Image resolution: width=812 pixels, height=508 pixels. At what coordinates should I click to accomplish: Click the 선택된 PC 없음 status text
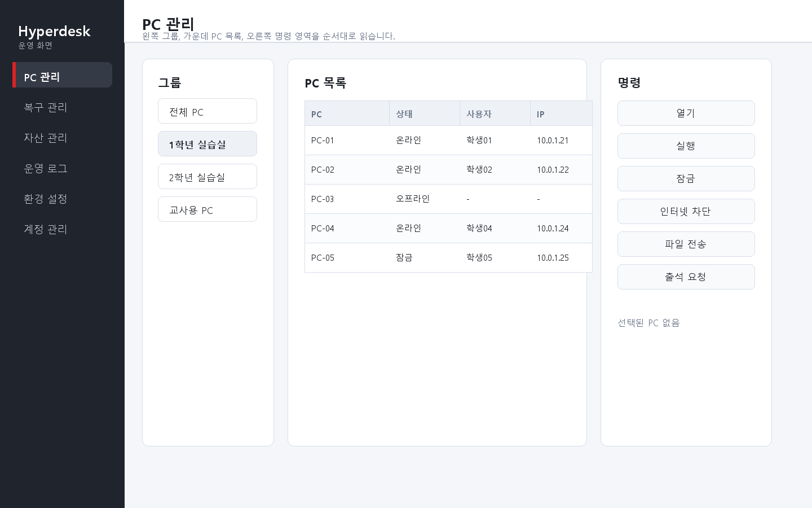pyautogui.click(x=648, y=323)
